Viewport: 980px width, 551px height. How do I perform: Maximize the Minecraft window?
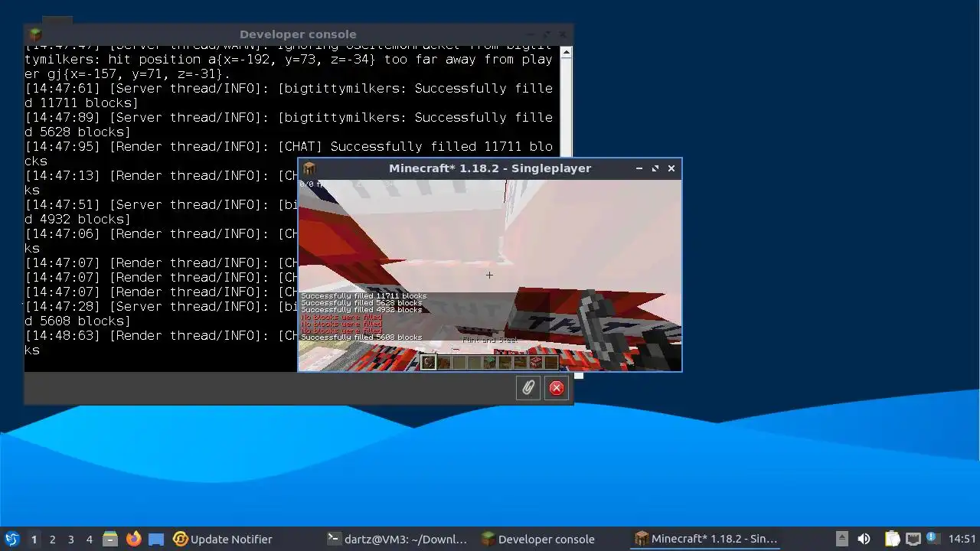click(x=655, y=168)
